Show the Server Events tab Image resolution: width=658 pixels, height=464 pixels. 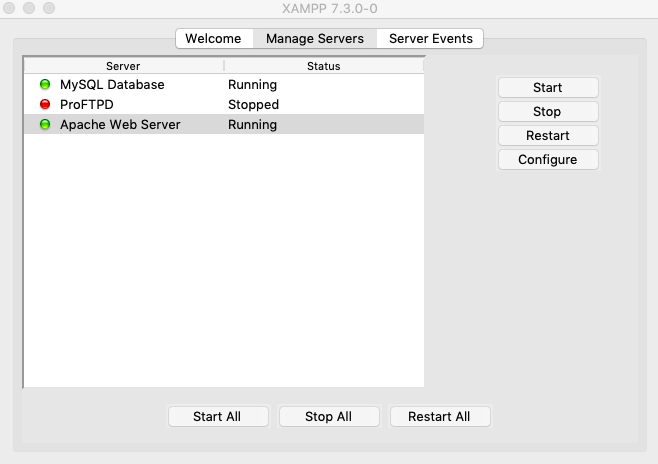[x=431, y=39]
